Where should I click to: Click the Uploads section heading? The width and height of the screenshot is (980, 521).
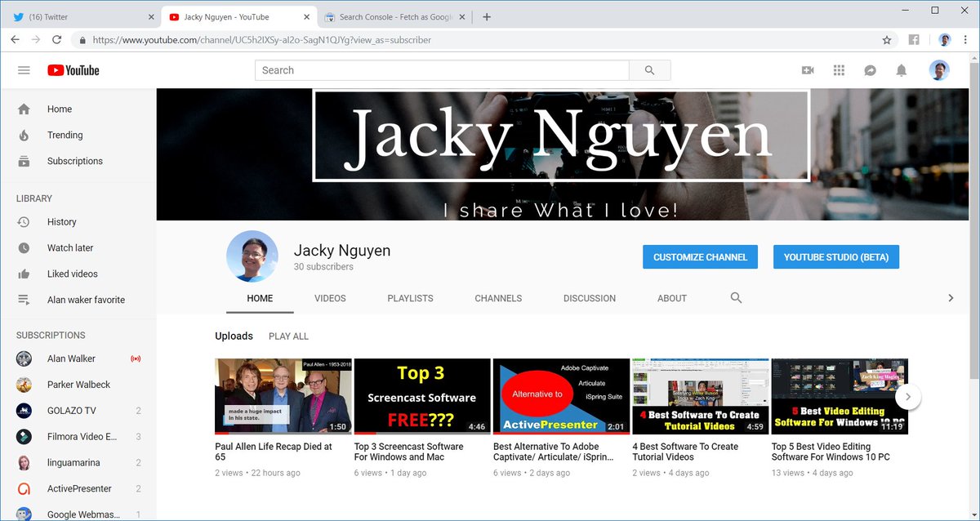(234, 336)
